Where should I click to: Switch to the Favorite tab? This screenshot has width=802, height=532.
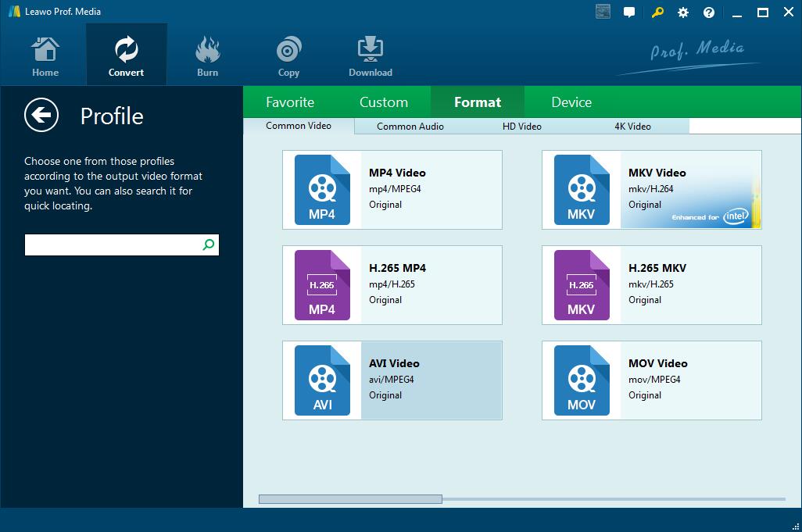coord(290,102)
